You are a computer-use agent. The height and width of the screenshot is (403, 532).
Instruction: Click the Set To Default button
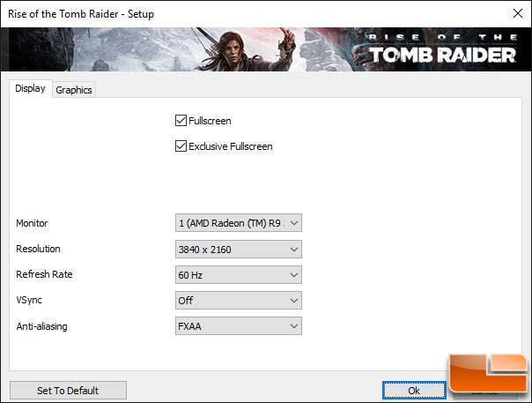[x=68, y=390]
